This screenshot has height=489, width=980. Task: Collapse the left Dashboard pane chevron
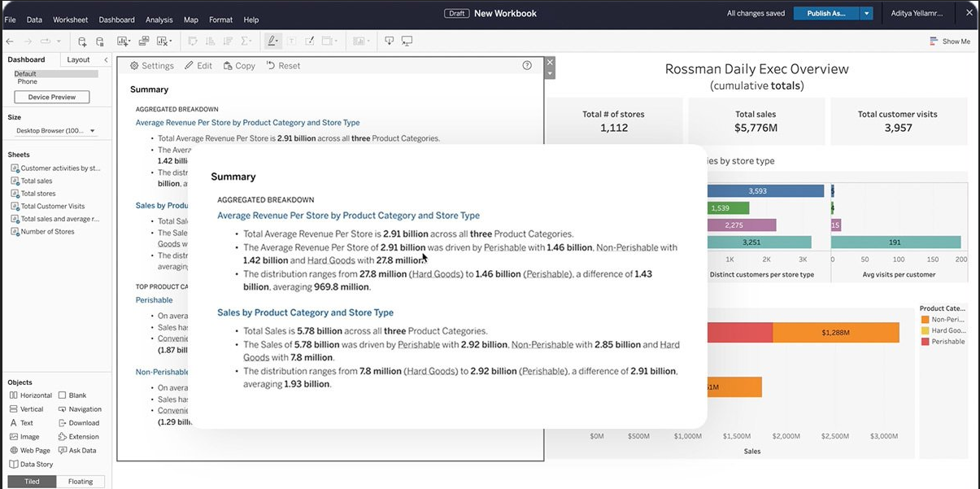(106, 59)
